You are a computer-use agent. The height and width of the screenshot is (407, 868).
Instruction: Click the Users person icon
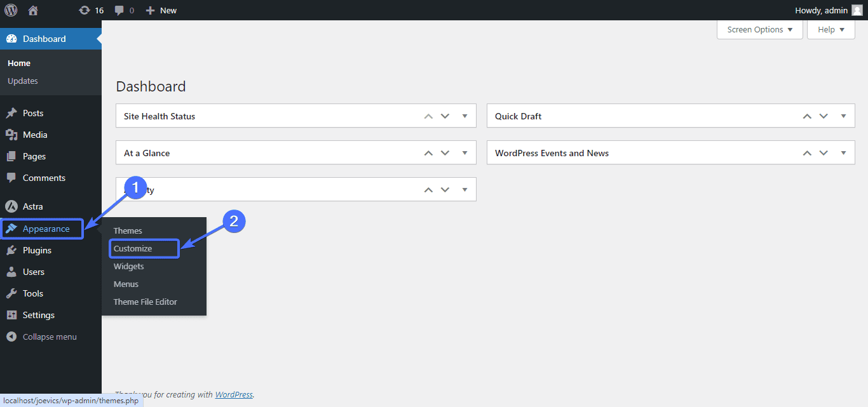[11, 272]
